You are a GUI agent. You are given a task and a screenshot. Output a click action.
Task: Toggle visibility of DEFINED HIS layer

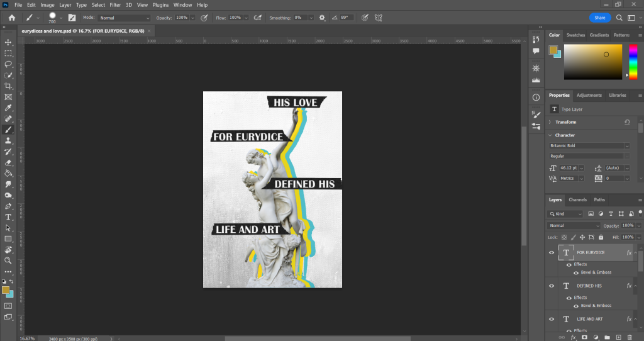coord(552,286)
